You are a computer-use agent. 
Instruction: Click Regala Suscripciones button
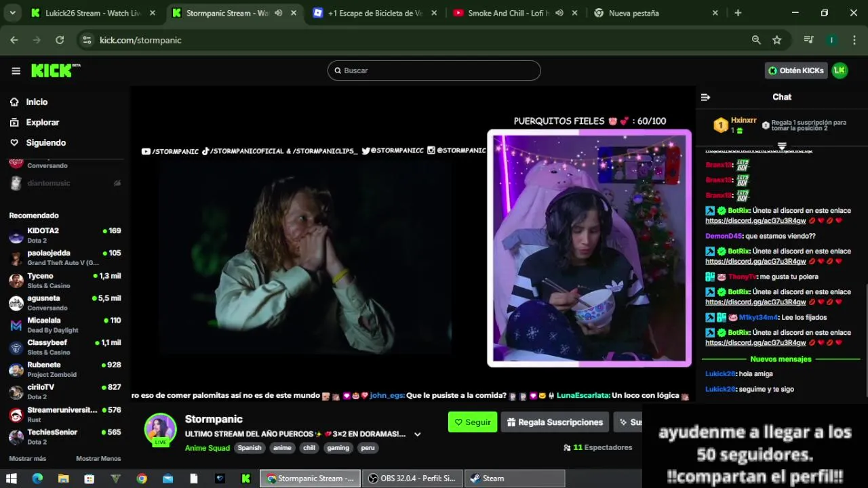click(x=555, y=422)
